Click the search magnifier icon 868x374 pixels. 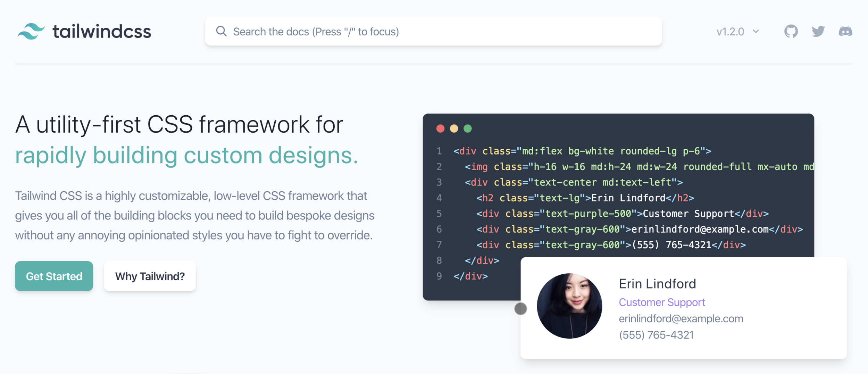click(x=221, y=31)
